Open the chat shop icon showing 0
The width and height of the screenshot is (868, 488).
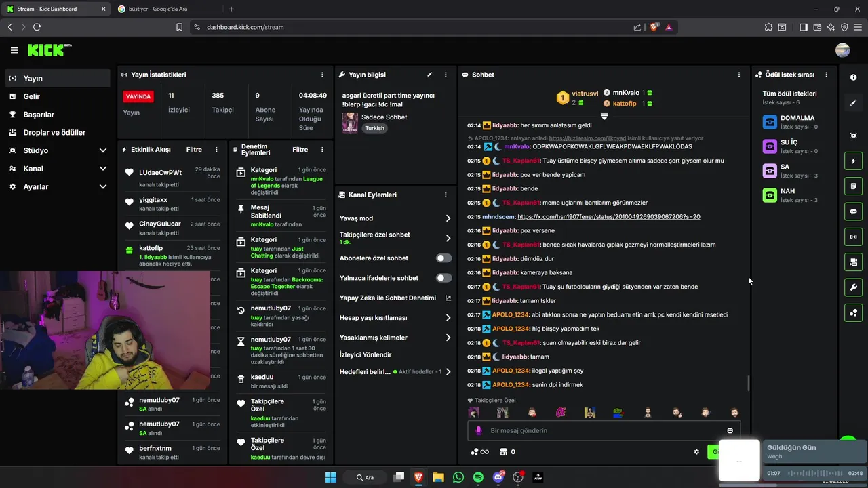click(507, 452)
